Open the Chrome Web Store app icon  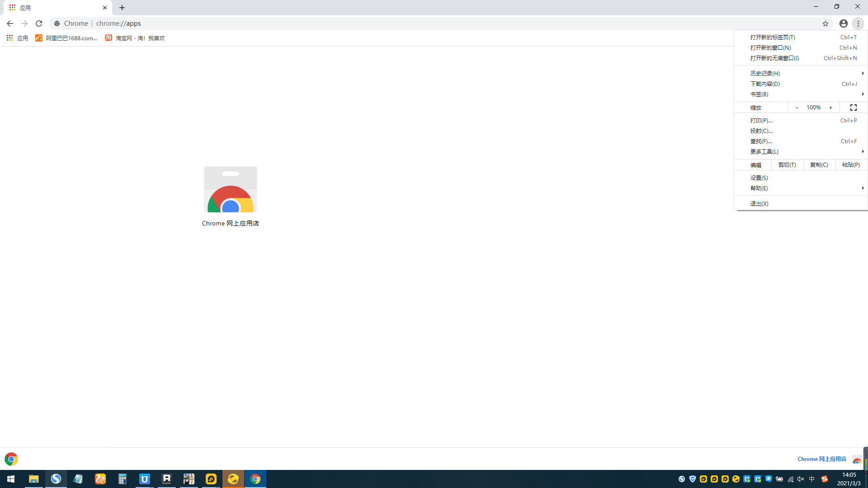[x=230, y=190]
